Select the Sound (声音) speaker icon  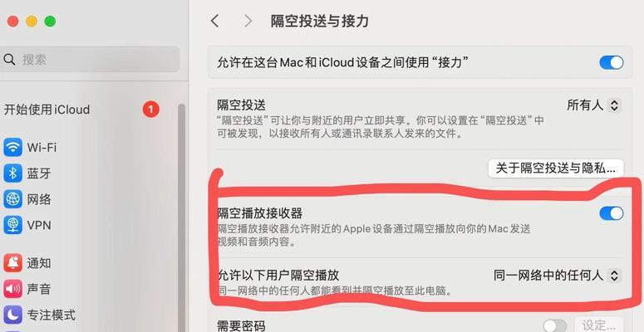tap(12, 290)
